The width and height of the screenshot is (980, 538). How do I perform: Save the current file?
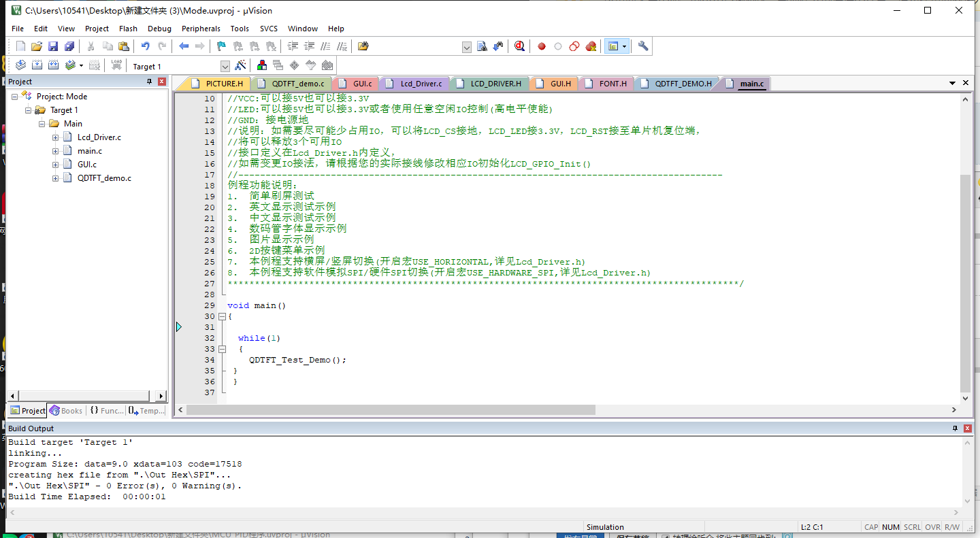click(x=53, y=46)
